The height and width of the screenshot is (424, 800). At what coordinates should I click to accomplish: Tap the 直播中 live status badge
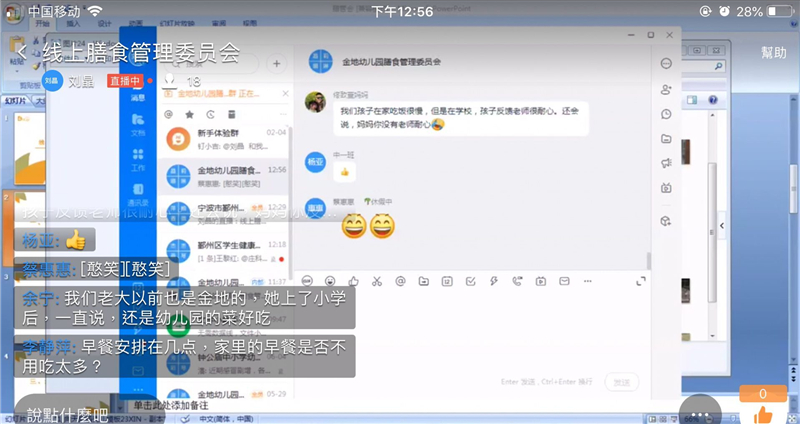pyautogui.click(x=125, y=81)
